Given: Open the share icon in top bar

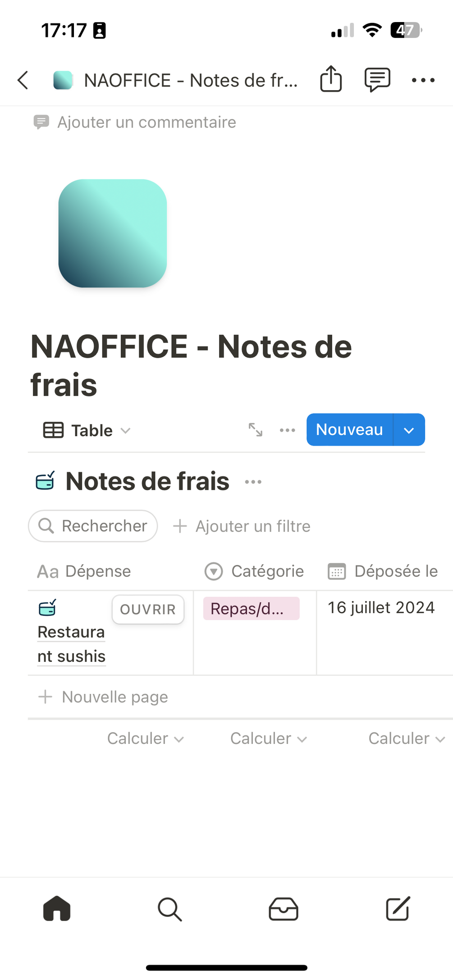Looking at the screenshot, I should [331, 79].
